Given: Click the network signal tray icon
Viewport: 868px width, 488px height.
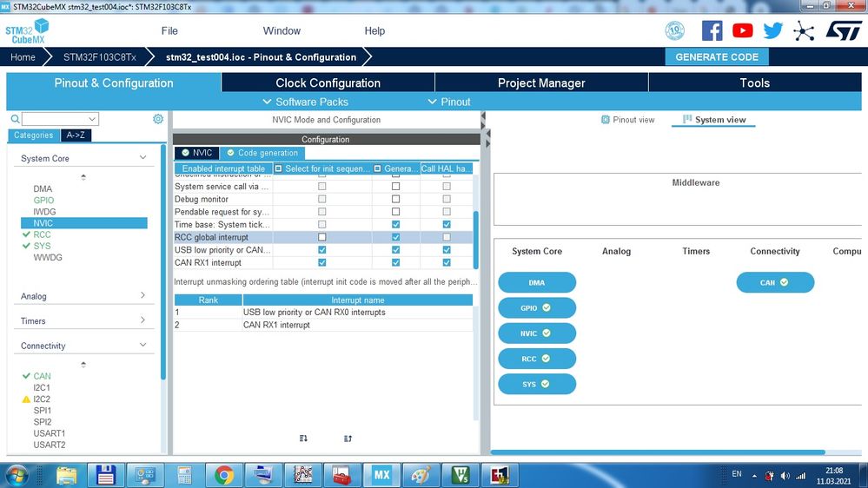Looking at the screenshot, I should click(x=800, y=475).
